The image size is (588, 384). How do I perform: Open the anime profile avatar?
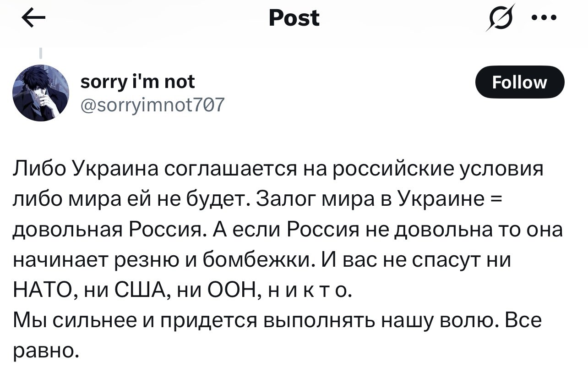click(x=40, y=93)
